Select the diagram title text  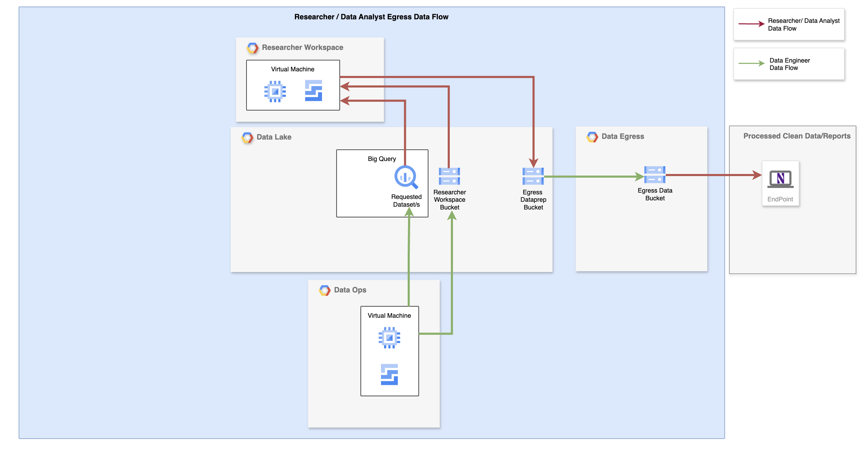tap(371, 17)
